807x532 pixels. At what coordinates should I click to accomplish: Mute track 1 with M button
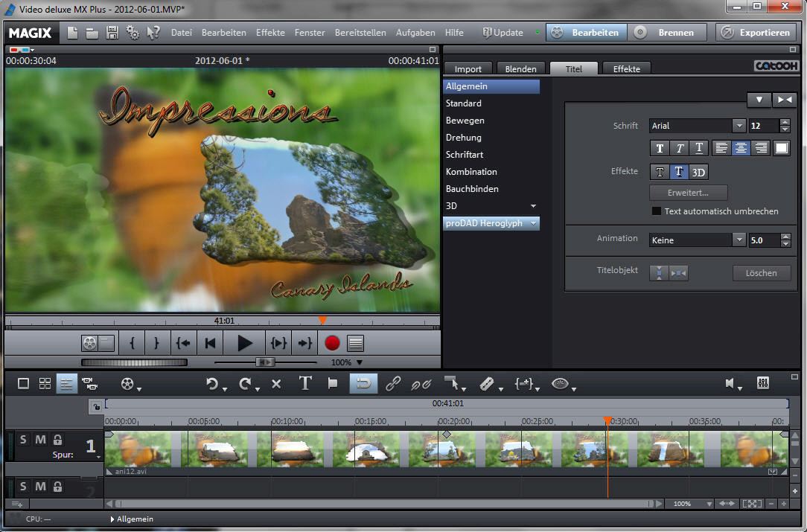click(x=40, y=440)
